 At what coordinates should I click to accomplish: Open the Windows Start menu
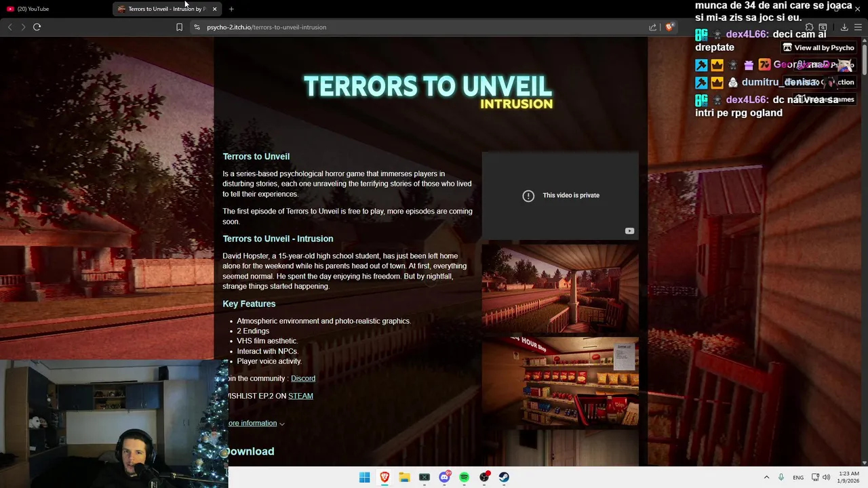click(x=365, y=477)
